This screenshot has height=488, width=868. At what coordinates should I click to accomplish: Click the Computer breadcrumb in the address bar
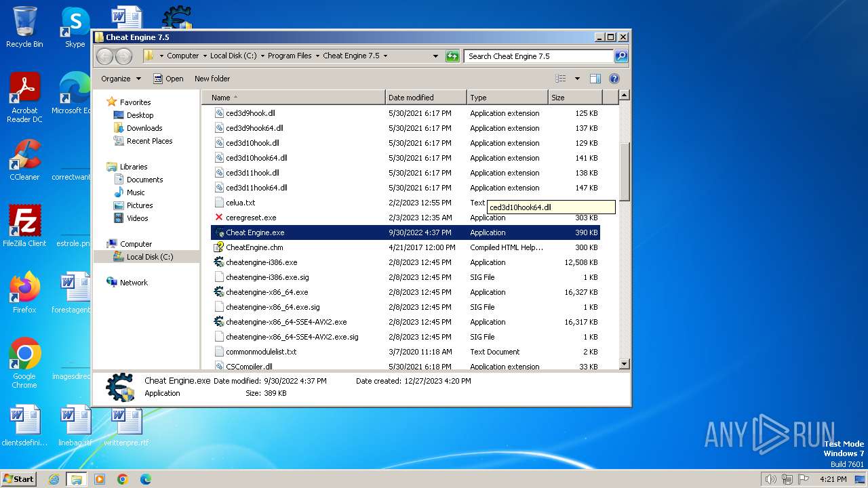click(183, 56)
